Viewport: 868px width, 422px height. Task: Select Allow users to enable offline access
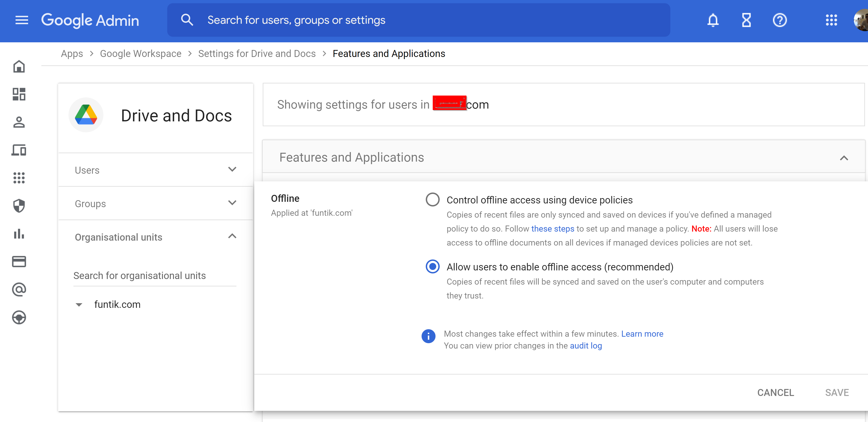pyautogui.click(x=432, y=266)
